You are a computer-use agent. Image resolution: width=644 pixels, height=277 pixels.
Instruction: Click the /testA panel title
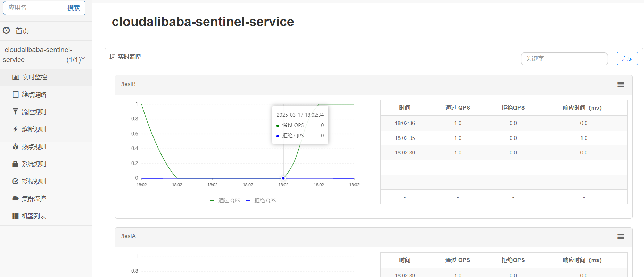[x=129, y=236]
